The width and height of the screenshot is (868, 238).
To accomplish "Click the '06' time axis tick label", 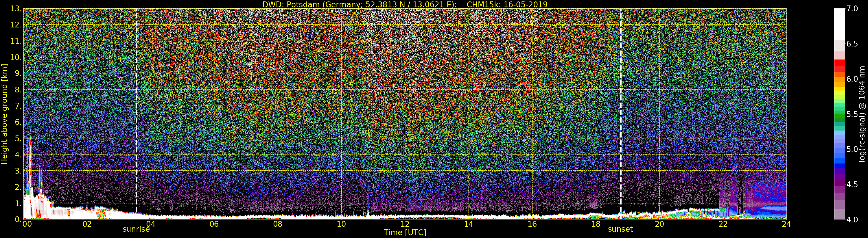I will point(214,224).
